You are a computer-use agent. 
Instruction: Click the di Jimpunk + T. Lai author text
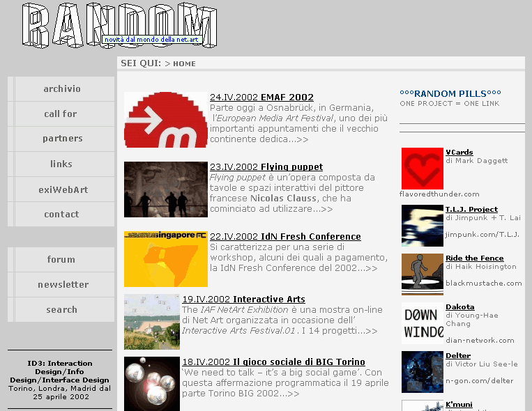point(482,218)
